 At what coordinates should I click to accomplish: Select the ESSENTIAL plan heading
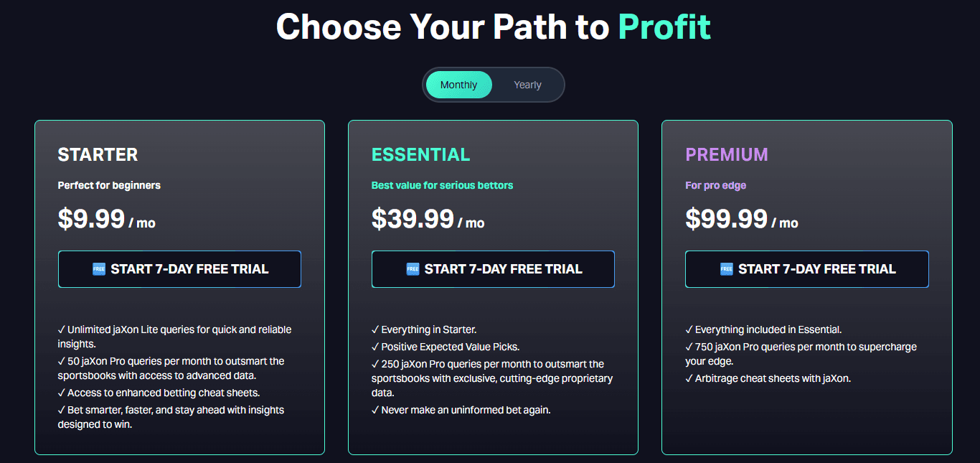[420, 154]
